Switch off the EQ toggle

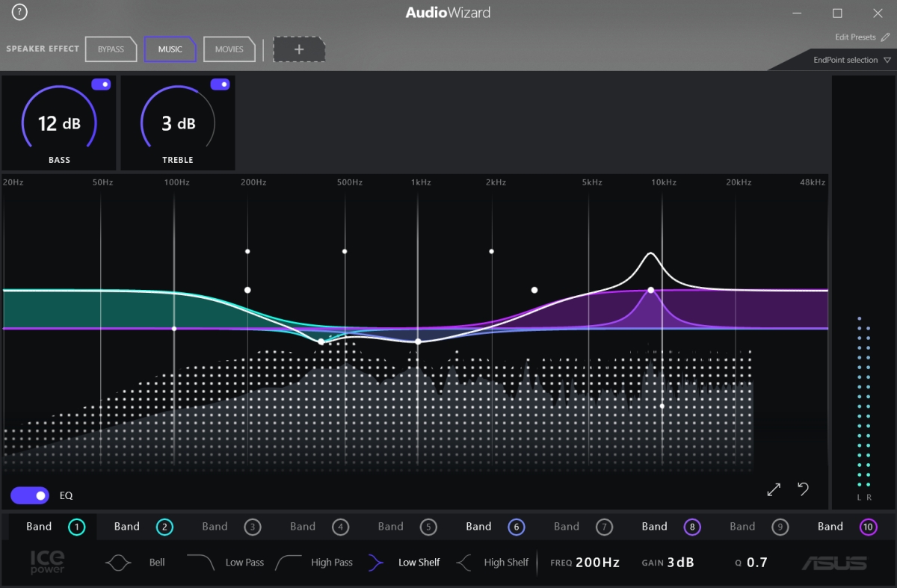click(x=30, y=495)
